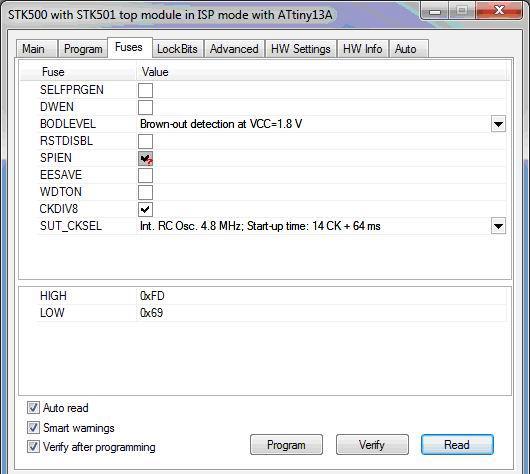
Task: Expand the BODLEVEL dropdown arrow
Action: (498, 124)
